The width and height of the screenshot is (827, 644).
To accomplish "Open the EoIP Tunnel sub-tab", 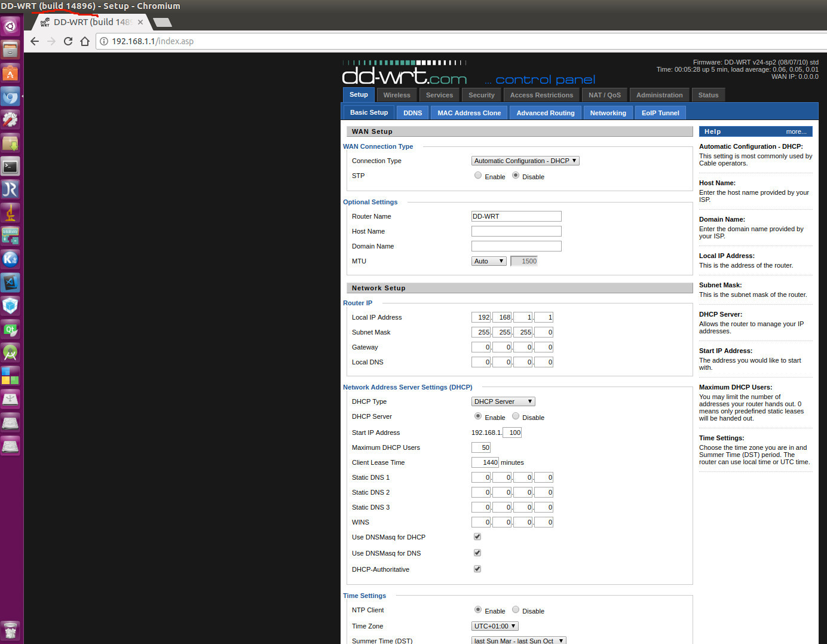I will (660, 113).
